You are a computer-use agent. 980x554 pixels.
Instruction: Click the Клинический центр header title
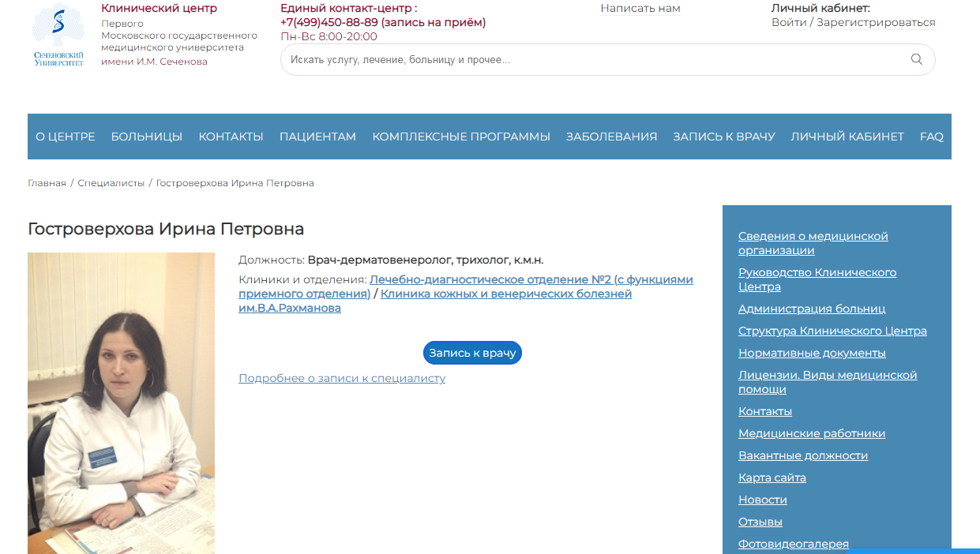[159, 9]
